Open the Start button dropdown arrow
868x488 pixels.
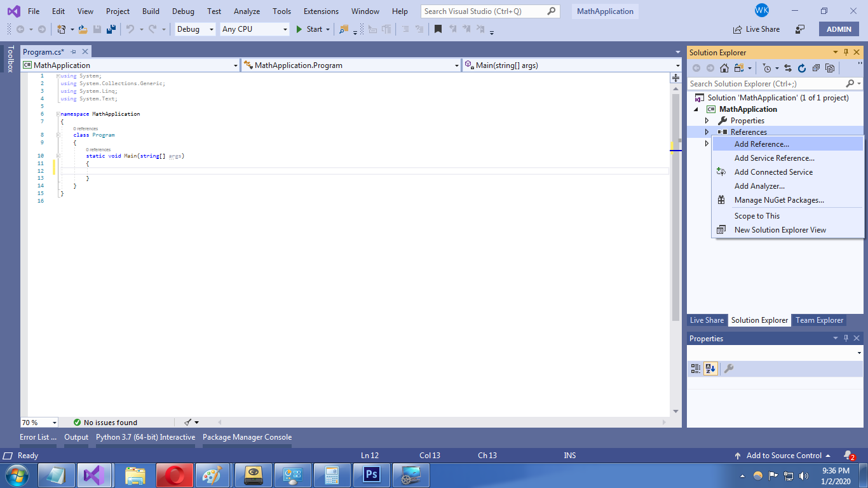(x=328, y=29)
